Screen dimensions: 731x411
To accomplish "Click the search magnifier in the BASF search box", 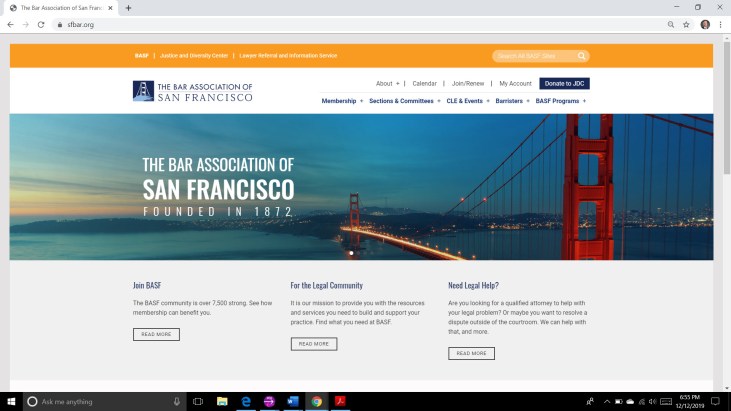I will (x=582, y=56).
